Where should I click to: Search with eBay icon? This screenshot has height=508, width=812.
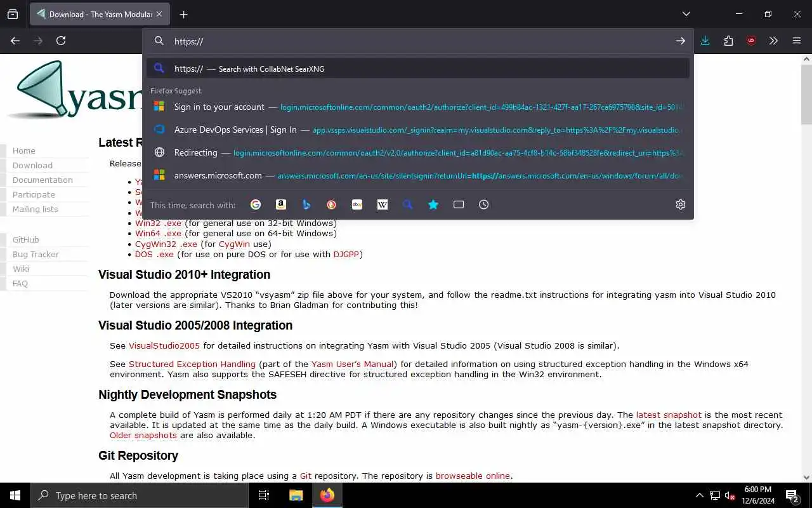click(357, 204)
